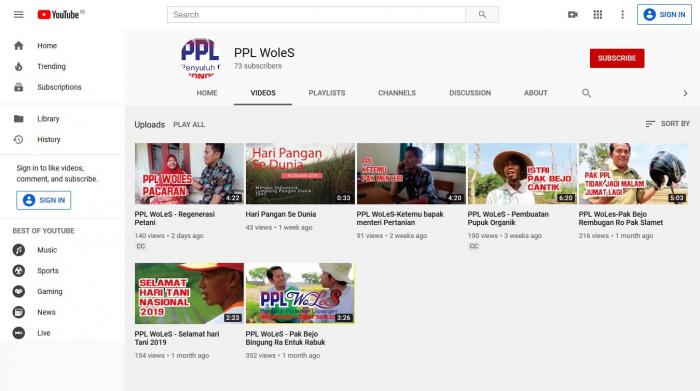Screen dimensions: 700x391
Task: Switch to the channel HOME tab
Action: 207,93
